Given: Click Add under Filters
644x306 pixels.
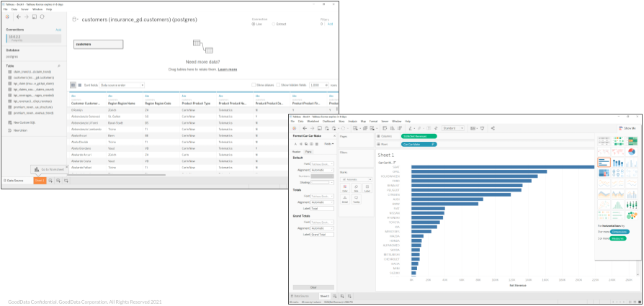Looking at the screenshot, I should pyautogui.click(x=330, y=24).
